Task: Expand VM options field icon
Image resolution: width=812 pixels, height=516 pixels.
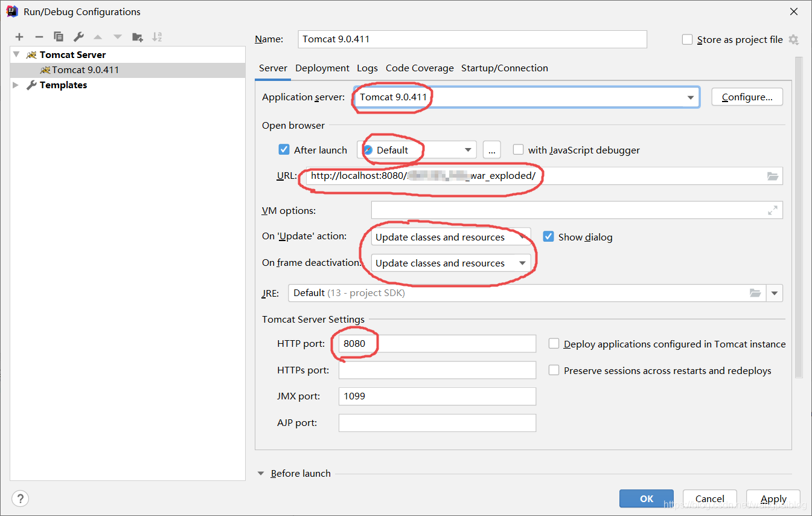Action: coord(772,210)
